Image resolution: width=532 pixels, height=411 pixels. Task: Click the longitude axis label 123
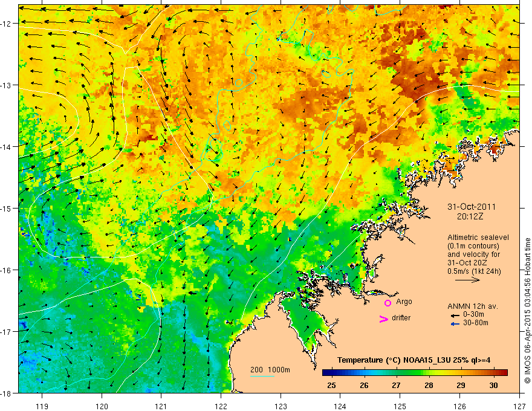pyautogui.click(x=281, y=407)
